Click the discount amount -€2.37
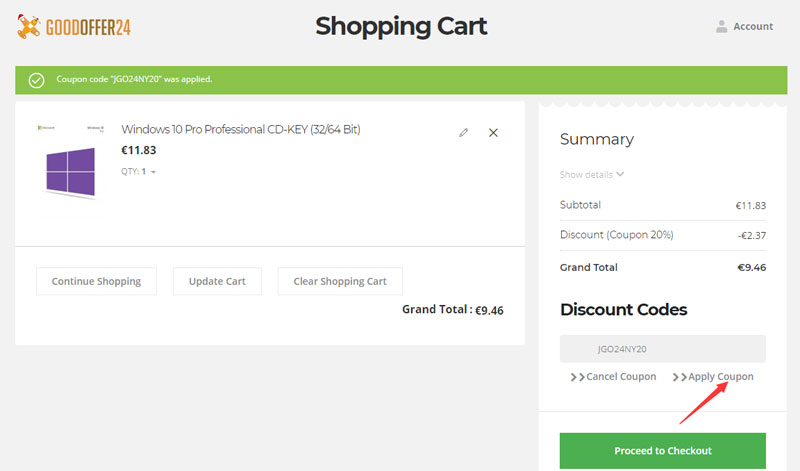 (752, 235)
